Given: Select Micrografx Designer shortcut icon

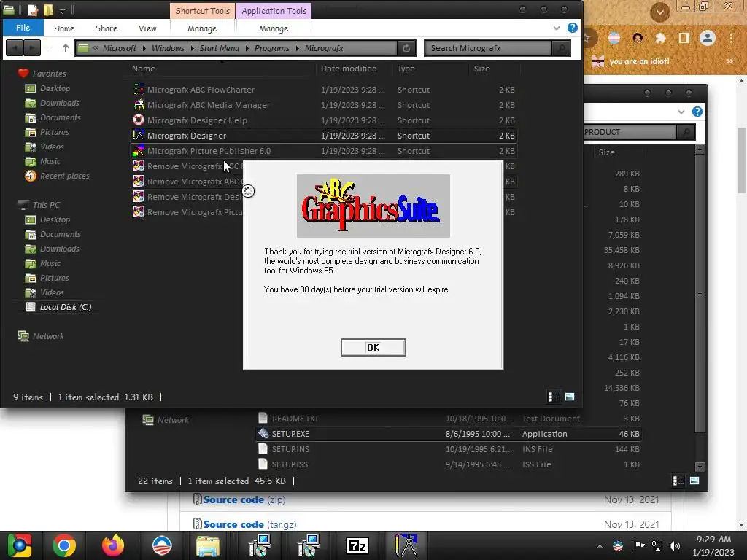Looking at the screenshot, I should [x=139, y=135].
